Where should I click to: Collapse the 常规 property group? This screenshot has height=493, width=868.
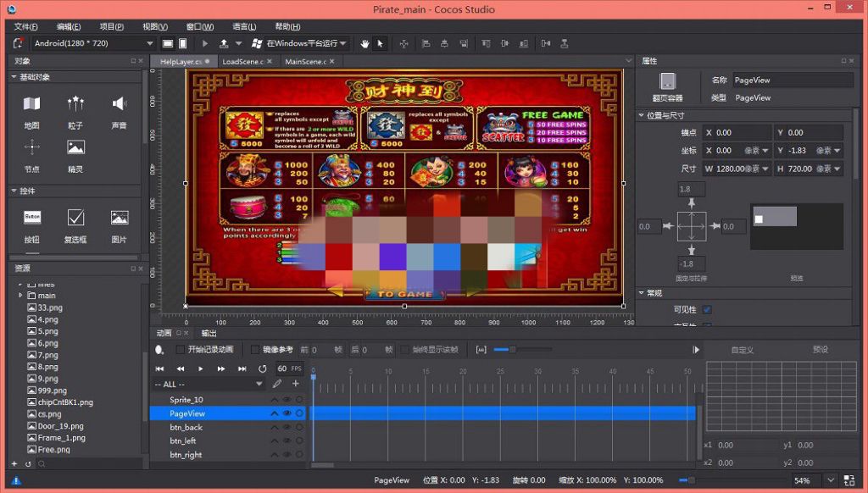[642, 293]
